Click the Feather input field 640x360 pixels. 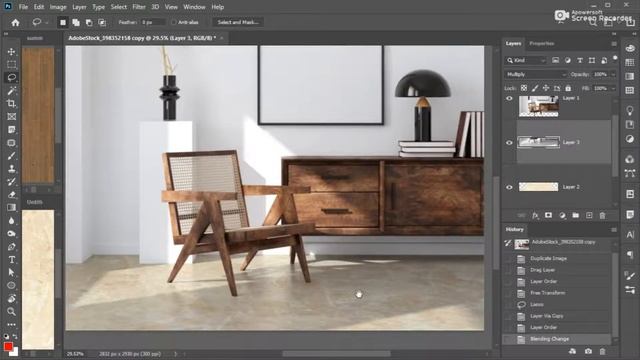tap(153, 22)
